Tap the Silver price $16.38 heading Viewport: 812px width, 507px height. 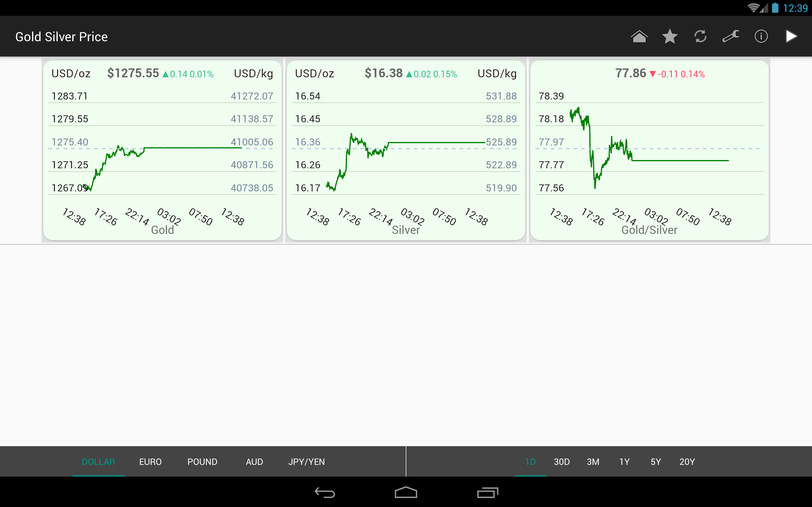383,73
